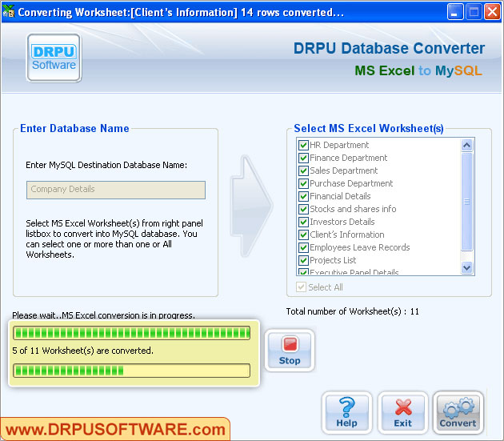504x441 pixels.
Task: Toggle the Finance Department checkbox
Action: (303, 158)
